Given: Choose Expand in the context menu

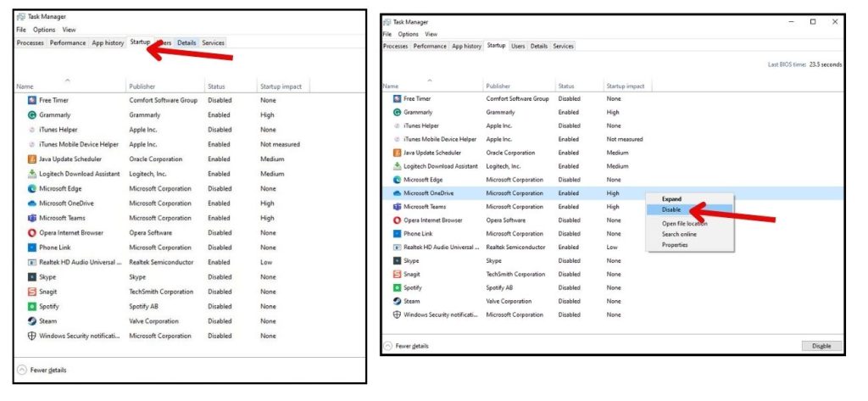Looking at the screenshot, I should click(690, 199).
